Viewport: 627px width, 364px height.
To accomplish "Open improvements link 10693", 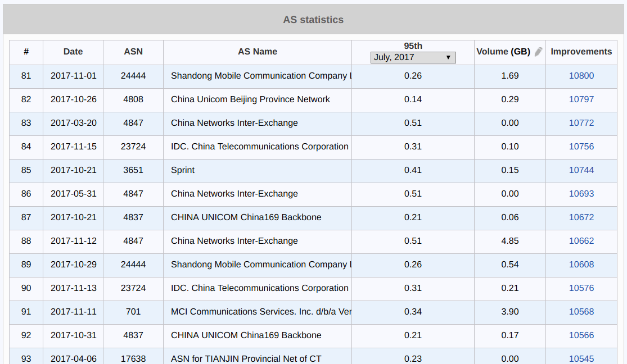I will (x=581, y=194).
